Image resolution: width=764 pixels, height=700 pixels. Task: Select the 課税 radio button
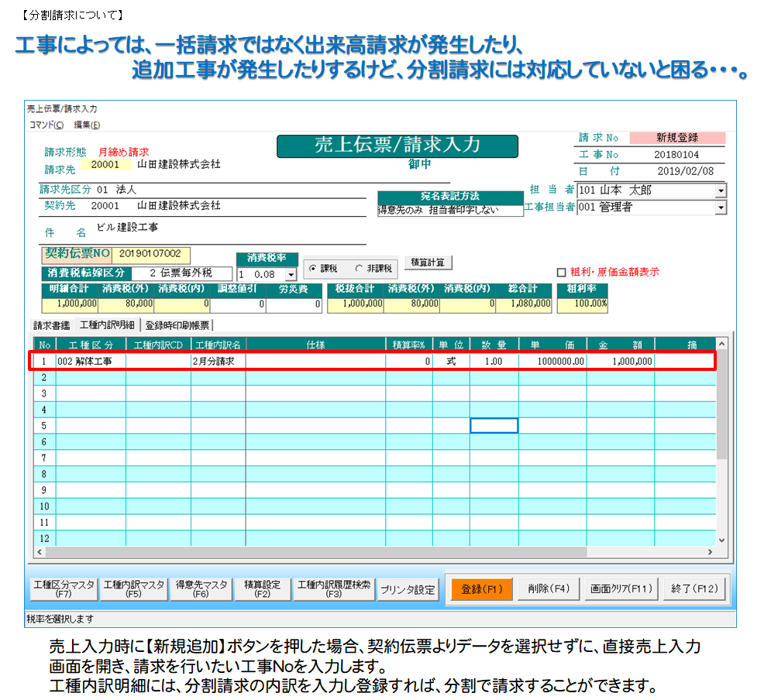(313, 268)
